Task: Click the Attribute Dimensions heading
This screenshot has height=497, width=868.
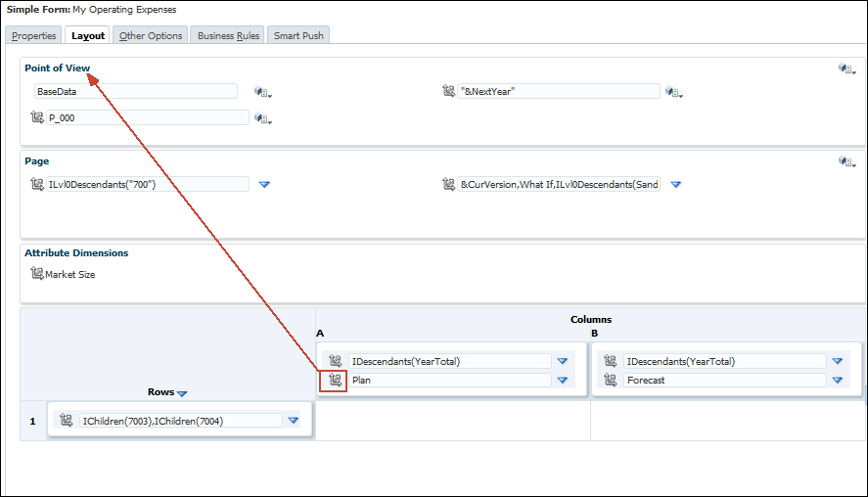Action: pos(76,253)
